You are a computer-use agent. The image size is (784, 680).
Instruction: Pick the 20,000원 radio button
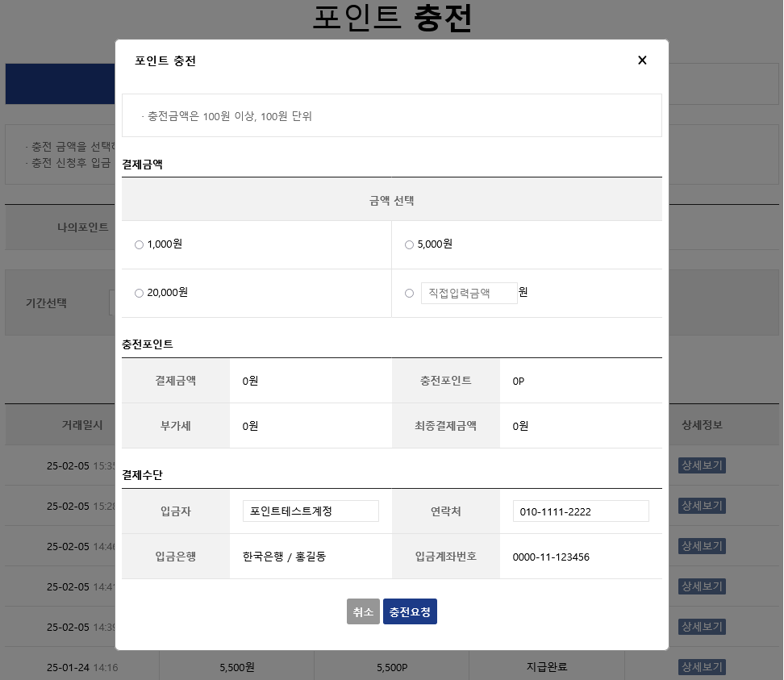139,294
